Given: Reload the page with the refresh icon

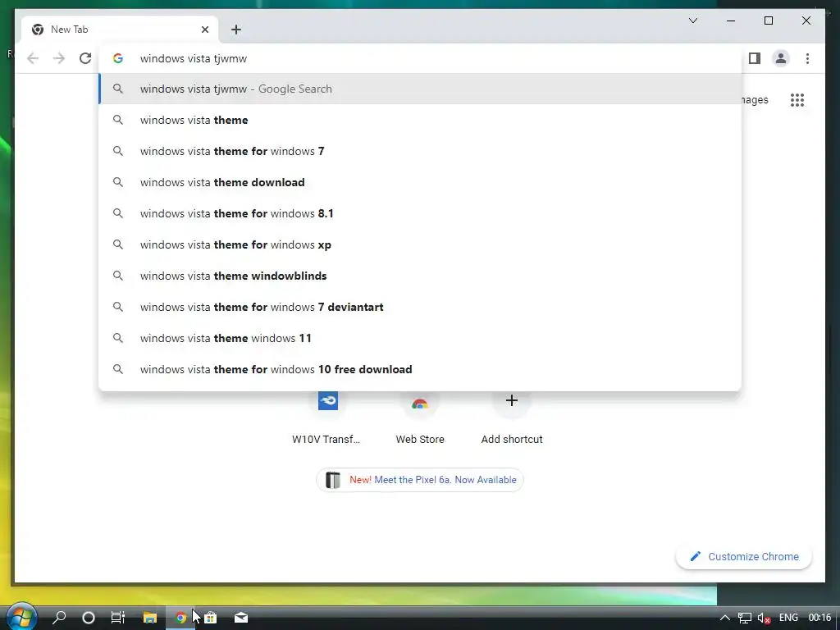Looking at the screenshot, I should [x=85, y=58].
